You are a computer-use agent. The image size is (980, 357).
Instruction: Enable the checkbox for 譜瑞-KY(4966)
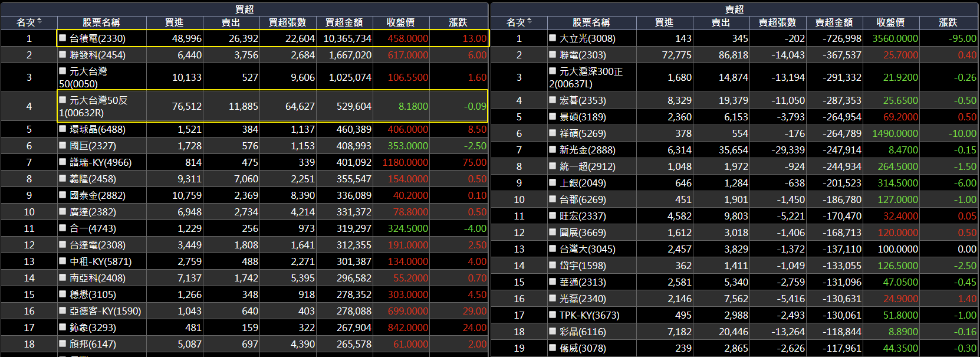[63, 162]
